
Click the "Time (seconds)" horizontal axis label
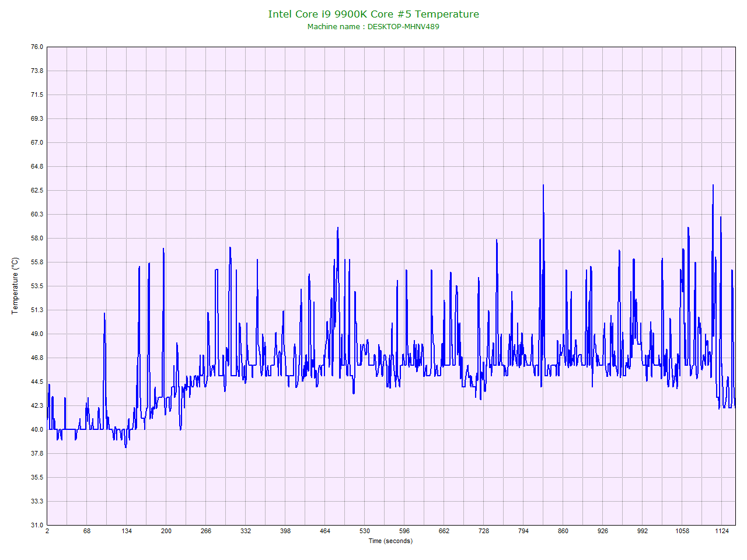pos(390,541)
